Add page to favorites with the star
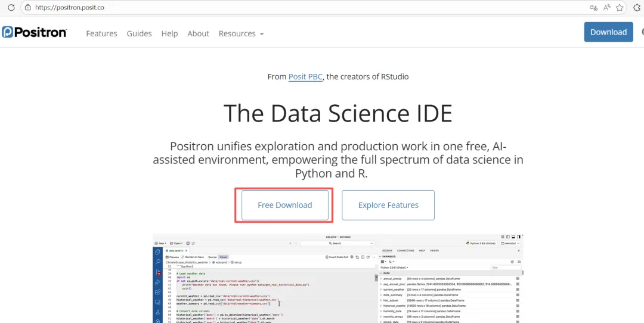Image resolution: width=644 pixels, height=323 pixels. [620, 7]
